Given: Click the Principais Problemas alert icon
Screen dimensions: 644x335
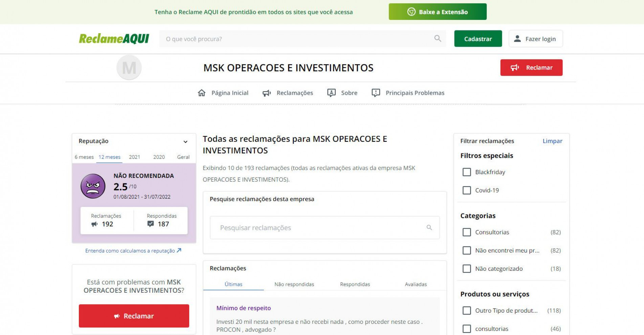Looking at the screenshot, I should 376,92.
